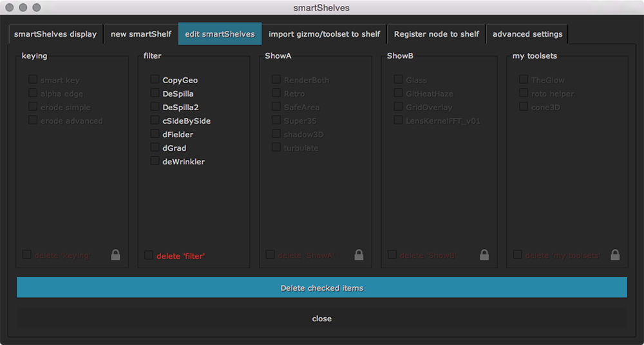The height and width of the screenshot is (345, 644).
Task: Click the lock icon in my toolsets shelf
Action: point(615,255)
